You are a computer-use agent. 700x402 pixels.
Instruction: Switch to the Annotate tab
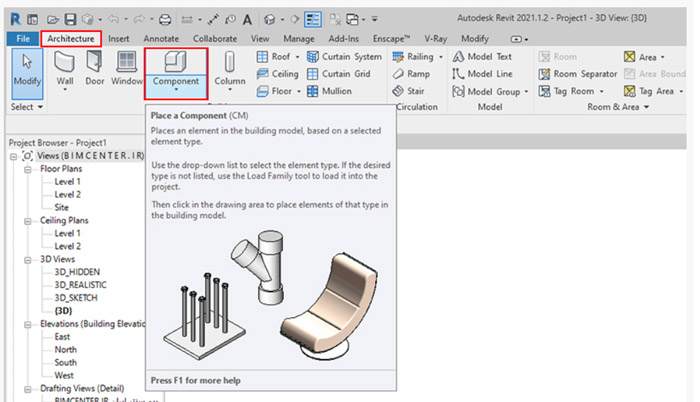(x=161, y=39)
